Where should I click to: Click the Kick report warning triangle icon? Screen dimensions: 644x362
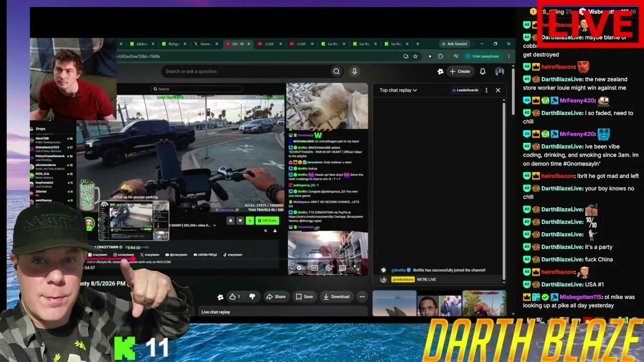click(x=275, y=231)
